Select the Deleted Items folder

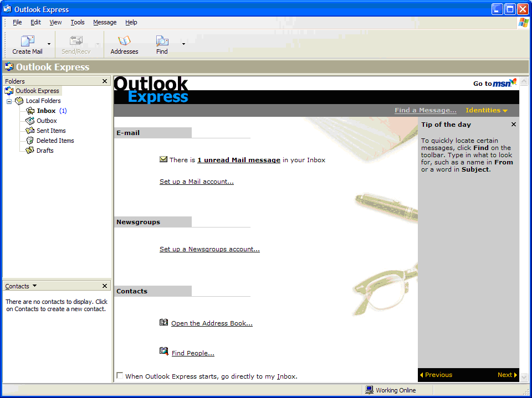point(54,141)
